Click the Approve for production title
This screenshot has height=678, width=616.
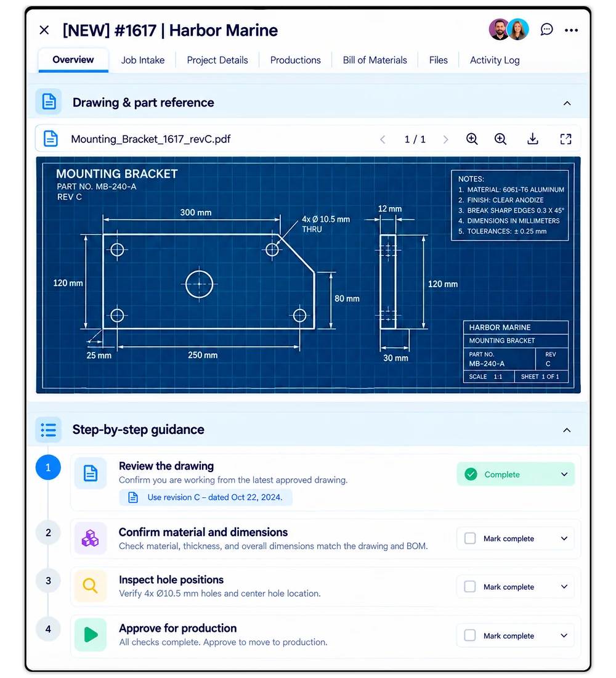(177, 628)
